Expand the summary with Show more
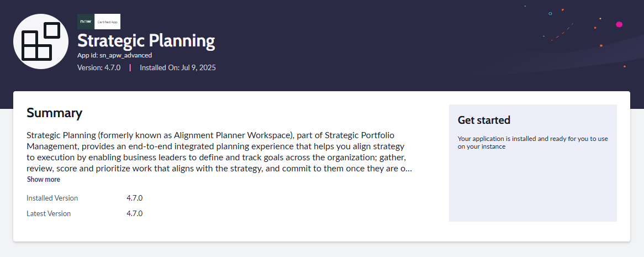 pos(44,180)
